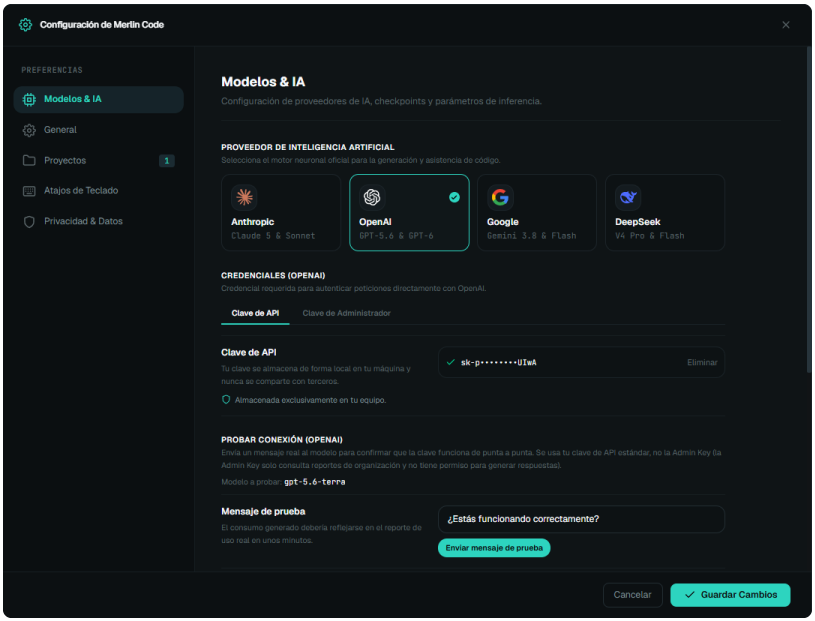
Task: Click the keyboard icon next to Atajos de Teclado
Action: pyautogui.click(x=29, y=191)
